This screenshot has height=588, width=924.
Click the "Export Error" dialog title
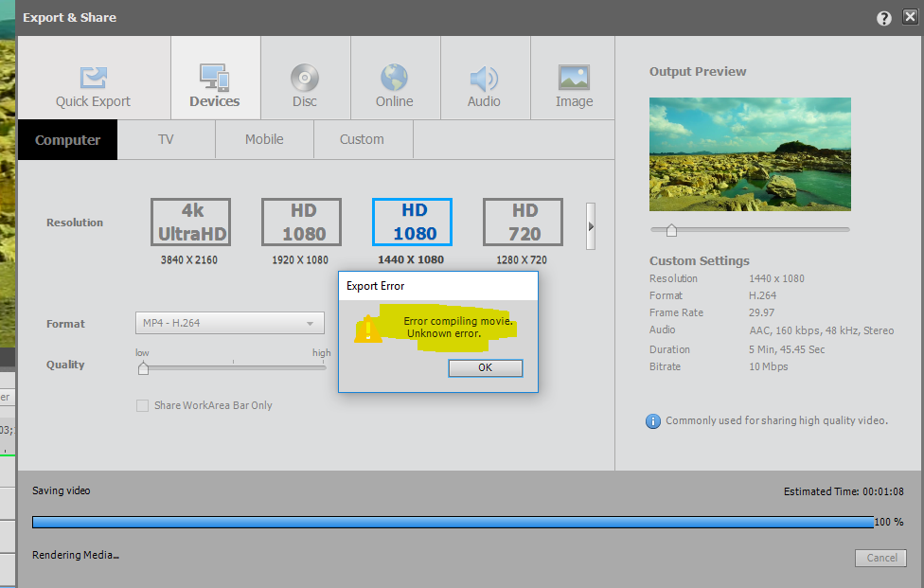coord(375,286)
